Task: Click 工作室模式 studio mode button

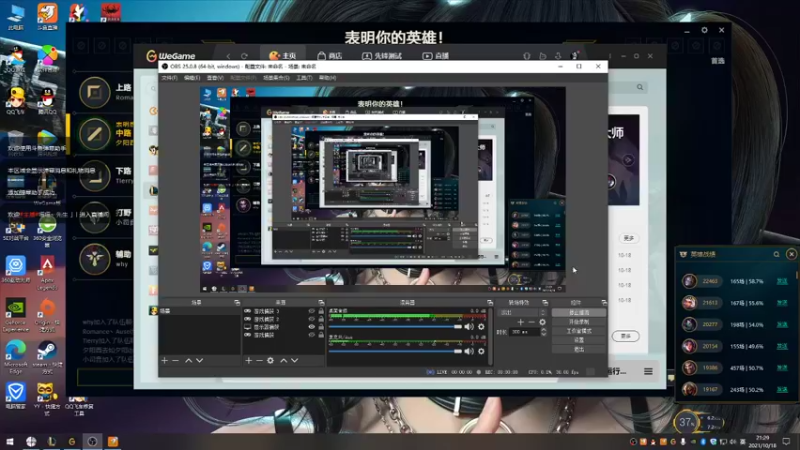Action: (x=579, y=331)
